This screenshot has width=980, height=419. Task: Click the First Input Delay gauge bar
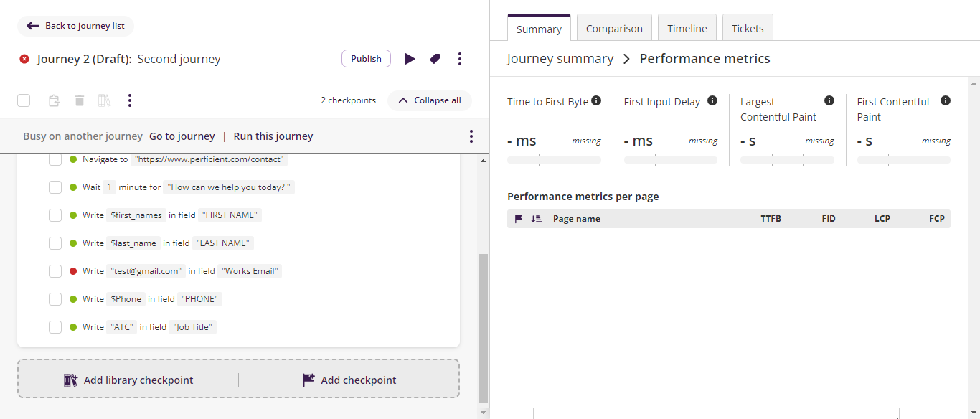pyautogui.click(x=671, y=160)
